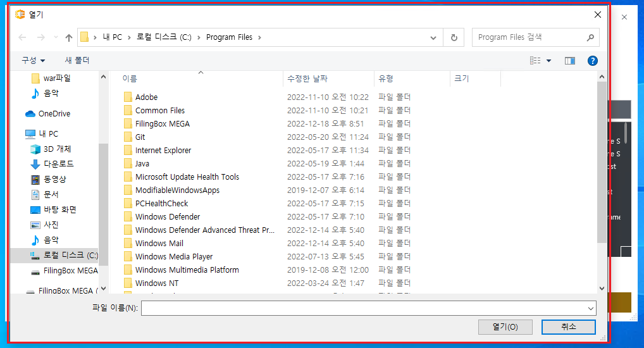
Task: Go back with the left arrow
Action: tap(22, 37)
